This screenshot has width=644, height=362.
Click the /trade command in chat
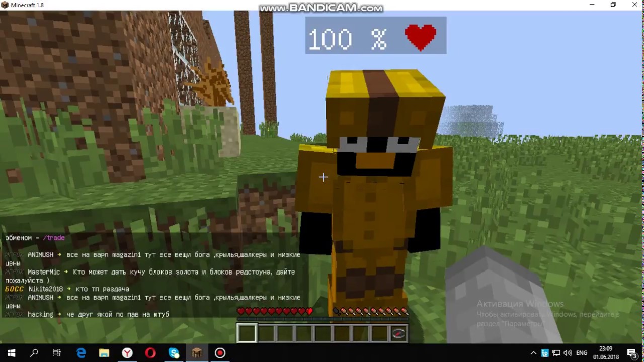[53, 238]
